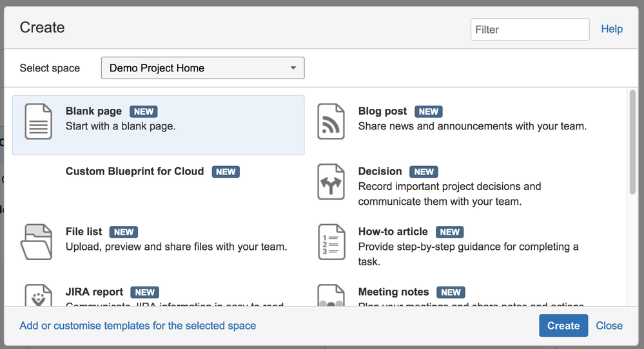644x349 pixels.
Task: Select the File list title
Action: tap(84, 232)
